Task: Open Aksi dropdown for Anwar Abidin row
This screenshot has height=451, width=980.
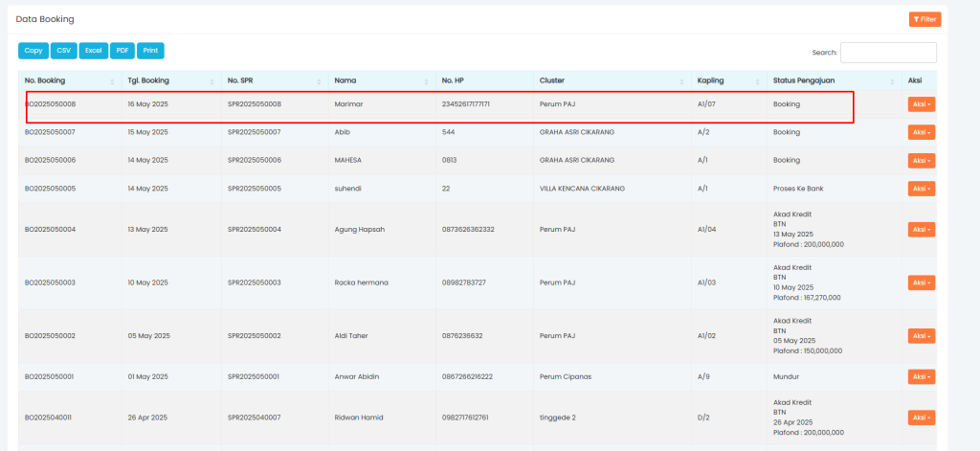Action: (922, 377)
